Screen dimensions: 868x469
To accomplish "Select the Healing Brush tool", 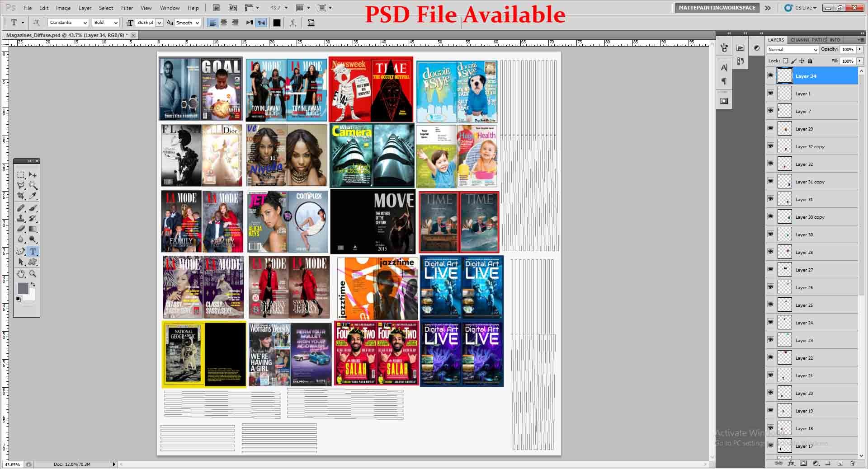I will coord(21,208).
